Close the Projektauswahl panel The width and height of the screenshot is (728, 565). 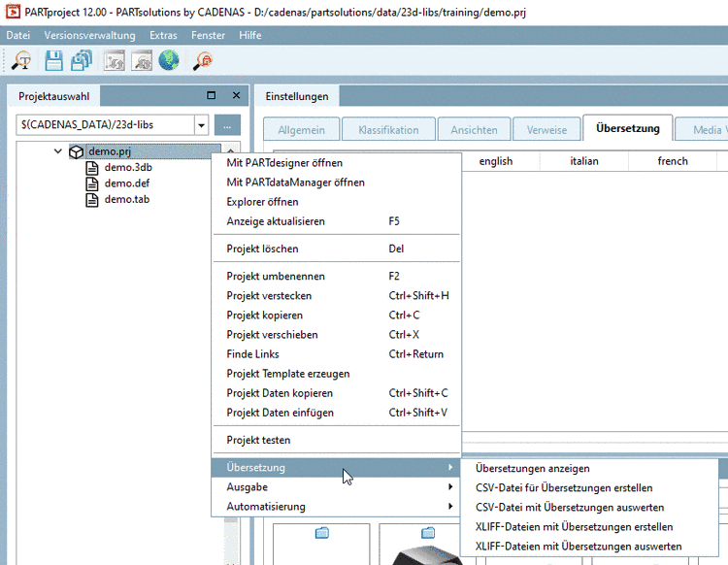click(236, 95)
